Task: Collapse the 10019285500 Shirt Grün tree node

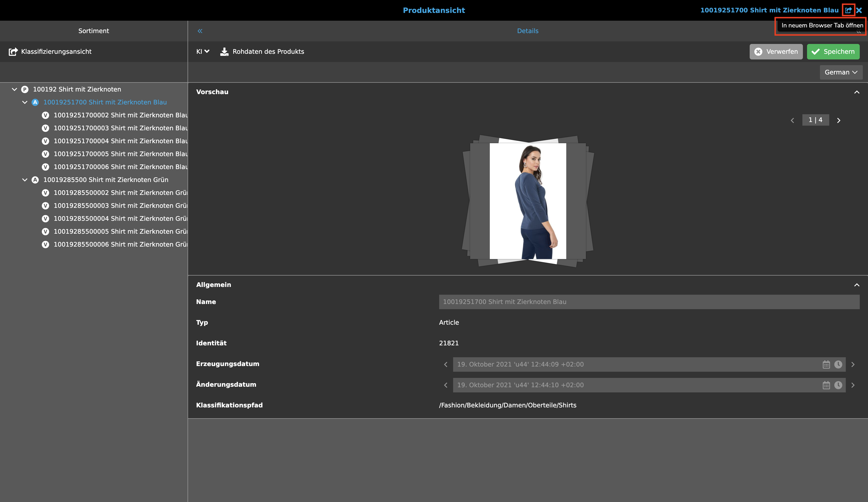Action: coord(25,180)
